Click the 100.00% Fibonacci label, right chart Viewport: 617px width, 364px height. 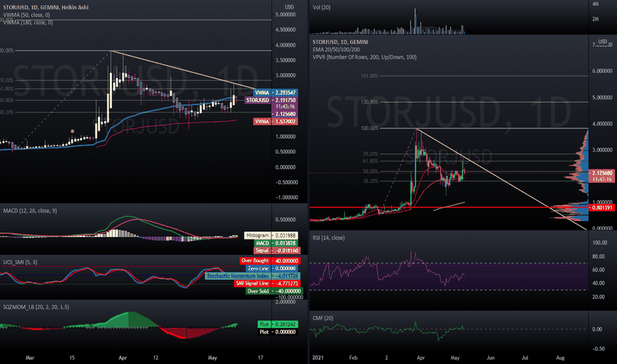point(369,128)
